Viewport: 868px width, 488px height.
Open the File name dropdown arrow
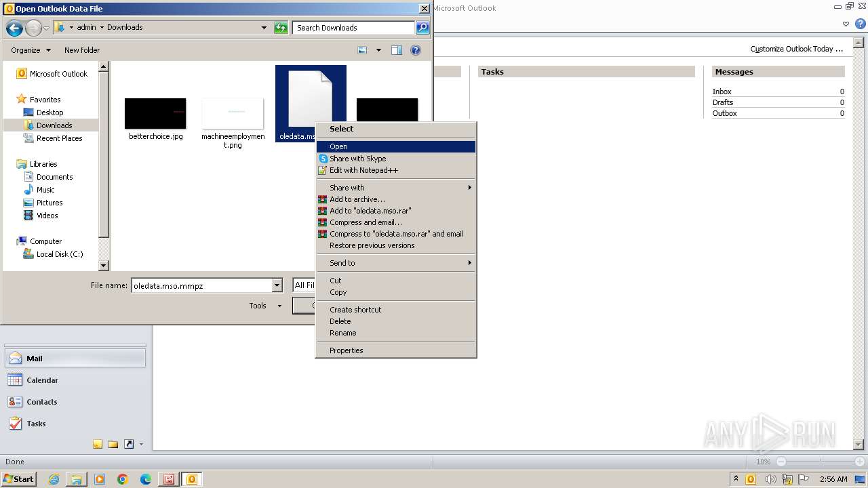[277, 285]
